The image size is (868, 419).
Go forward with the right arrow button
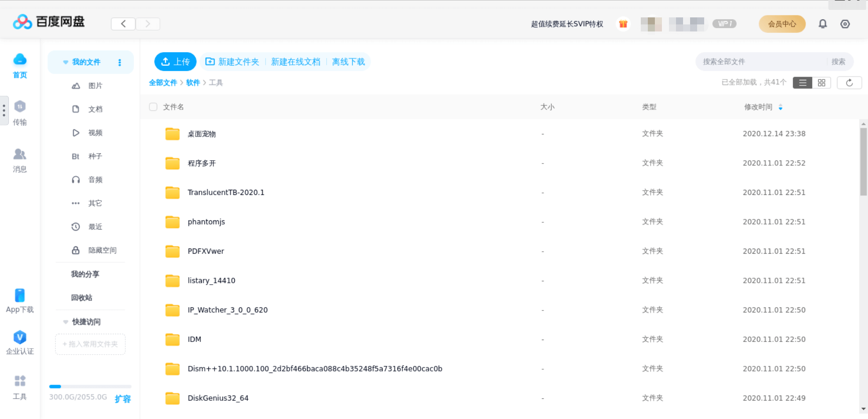click(x=148, y=24)
